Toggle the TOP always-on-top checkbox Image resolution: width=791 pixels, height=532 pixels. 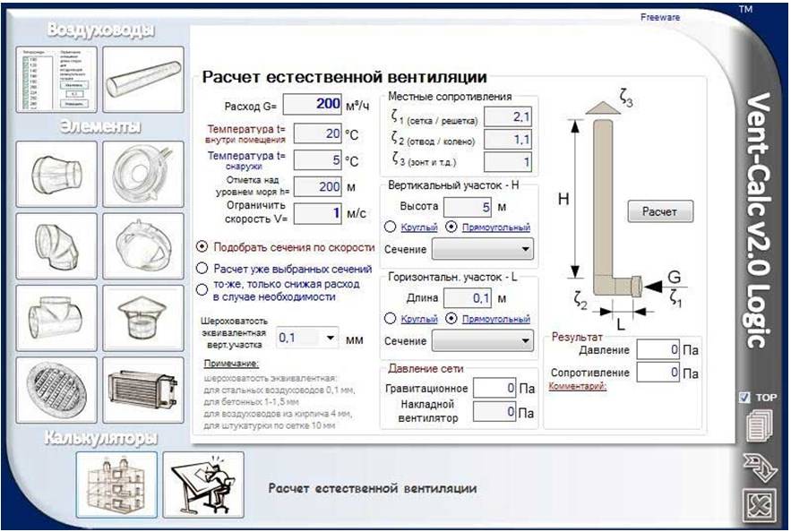[745, 398]
